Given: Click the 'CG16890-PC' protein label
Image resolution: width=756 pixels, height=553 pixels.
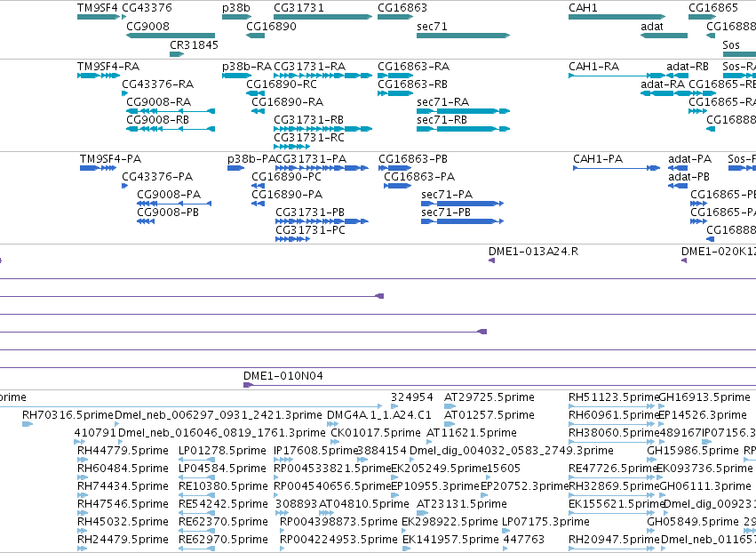Looking at the screenshot, I should click(286, 177).
